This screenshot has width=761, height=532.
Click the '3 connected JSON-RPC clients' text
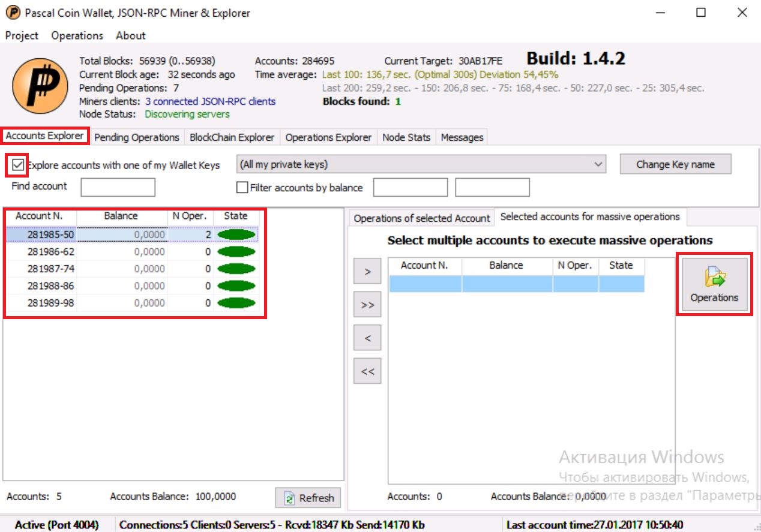211,101
